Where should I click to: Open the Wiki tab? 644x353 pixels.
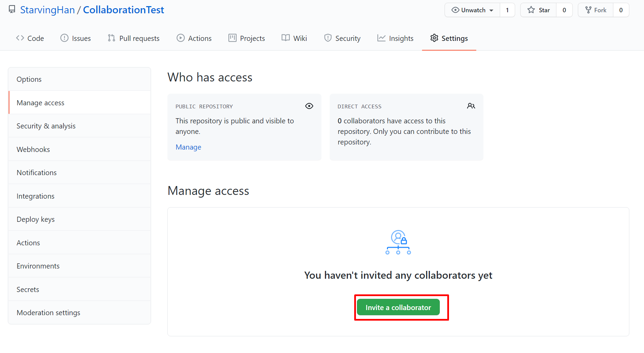(294, 38)
